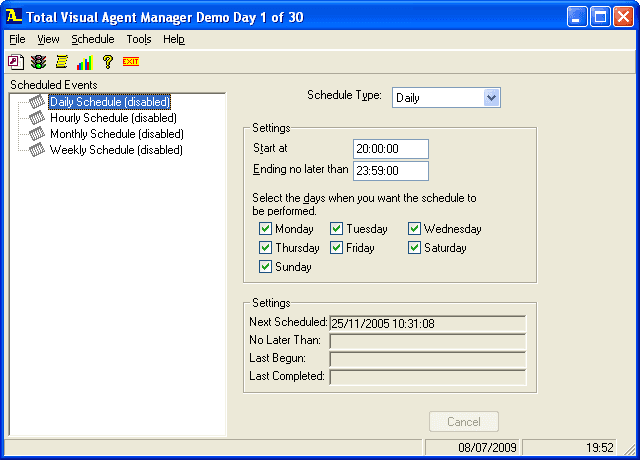
Task: Select Daily Schedule (disabled) tree item
Action: tap(109, 102)
